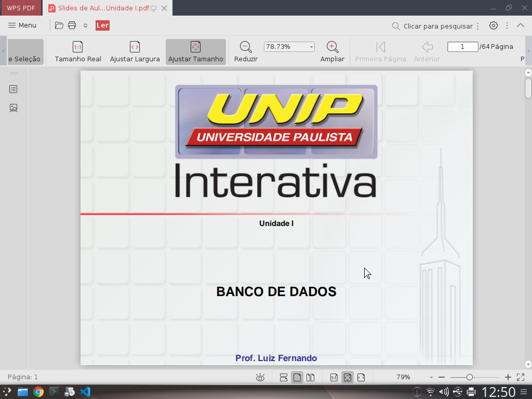Click the presentation screen icon on document tab

(x=154, y=8)
